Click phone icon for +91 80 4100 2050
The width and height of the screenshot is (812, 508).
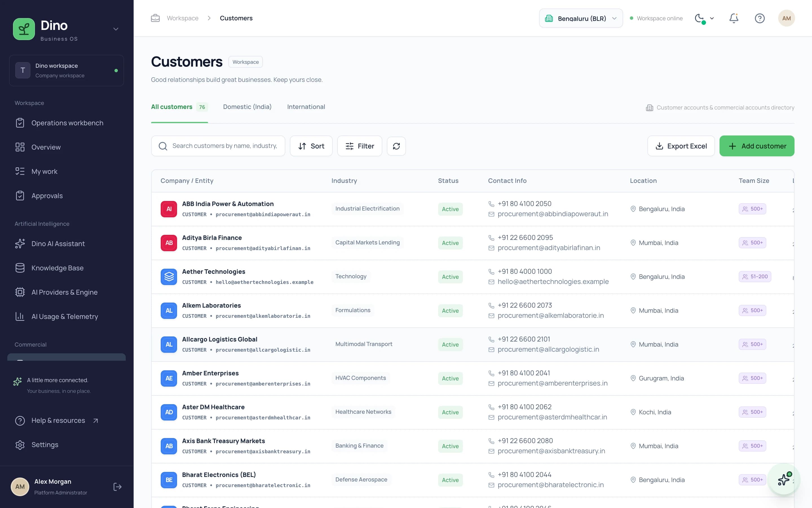pyautogui.click(x=491, y=204)
